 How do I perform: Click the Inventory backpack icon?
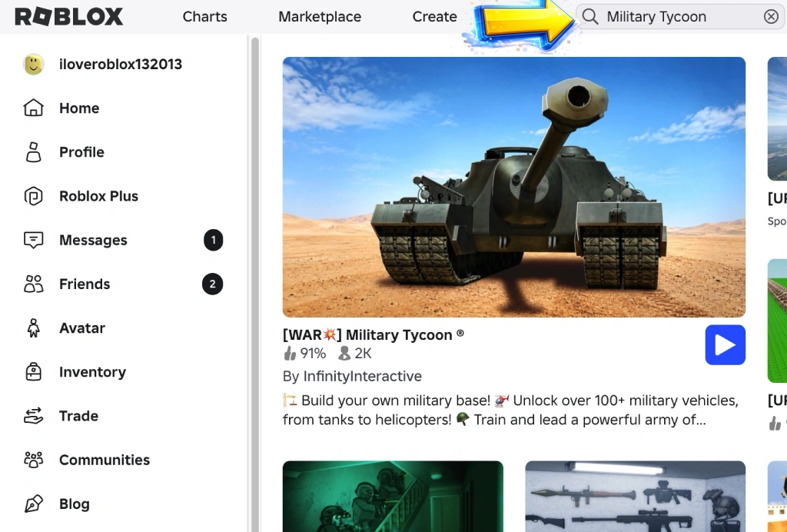click(34, 372)
